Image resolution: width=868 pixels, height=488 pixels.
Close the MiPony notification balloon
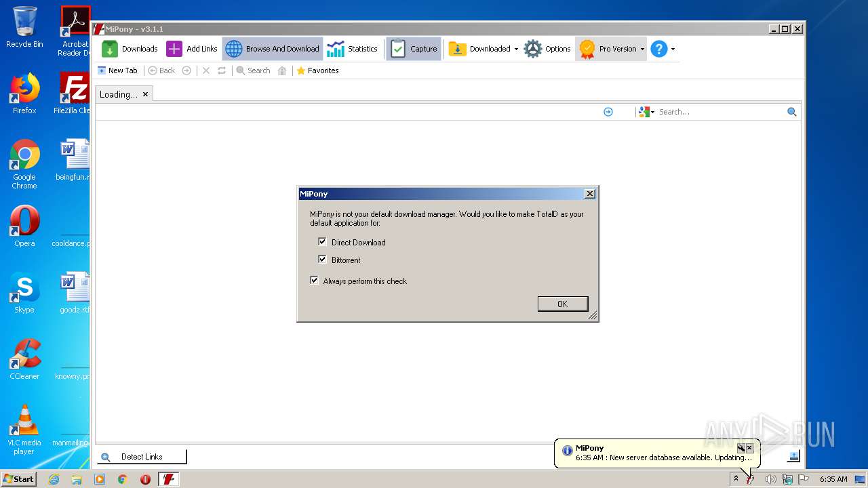click(749, 448)
